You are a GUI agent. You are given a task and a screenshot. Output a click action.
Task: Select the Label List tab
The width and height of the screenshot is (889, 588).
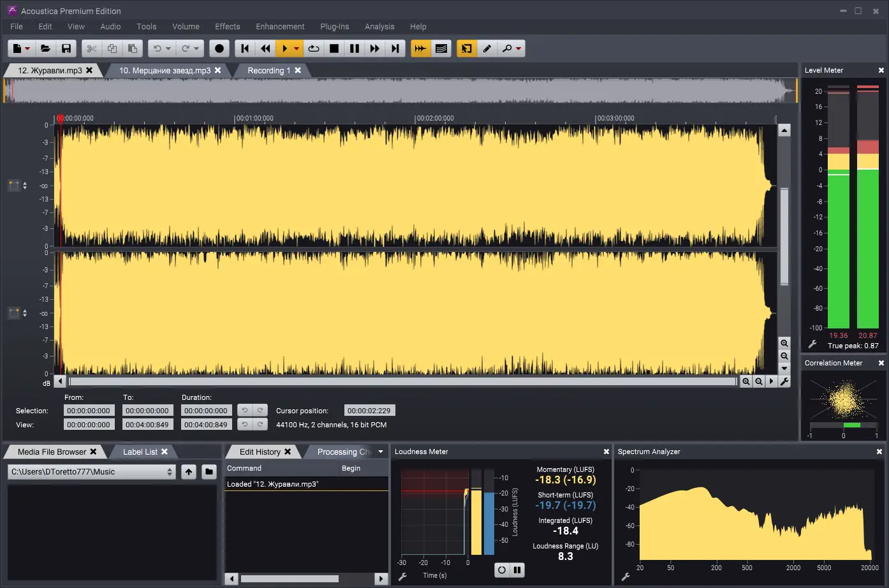click(140, 452)
